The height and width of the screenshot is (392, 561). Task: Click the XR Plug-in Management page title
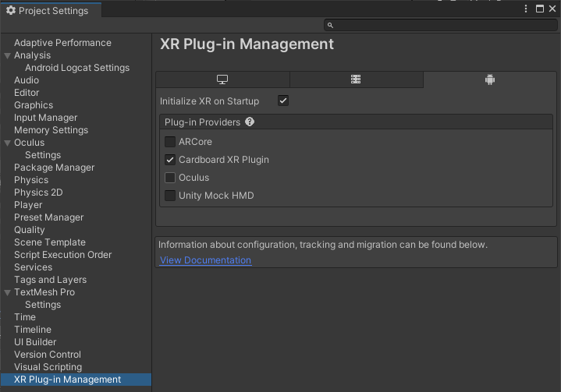247,44
